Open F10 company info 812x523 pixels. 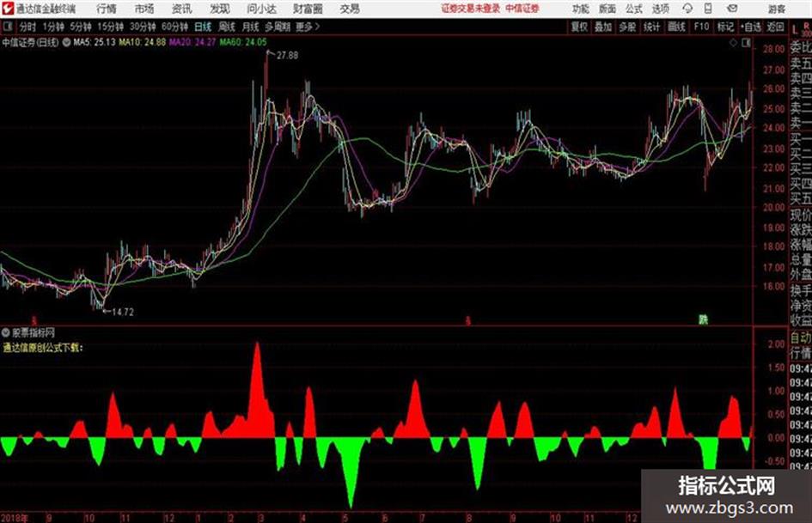[702, 26]
